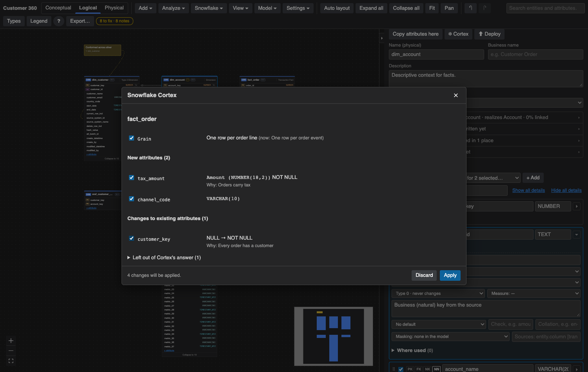Switch to the Conceptual tab
Image resolution: width=588 pixels, height=372 pixels.
coord(58,8)
